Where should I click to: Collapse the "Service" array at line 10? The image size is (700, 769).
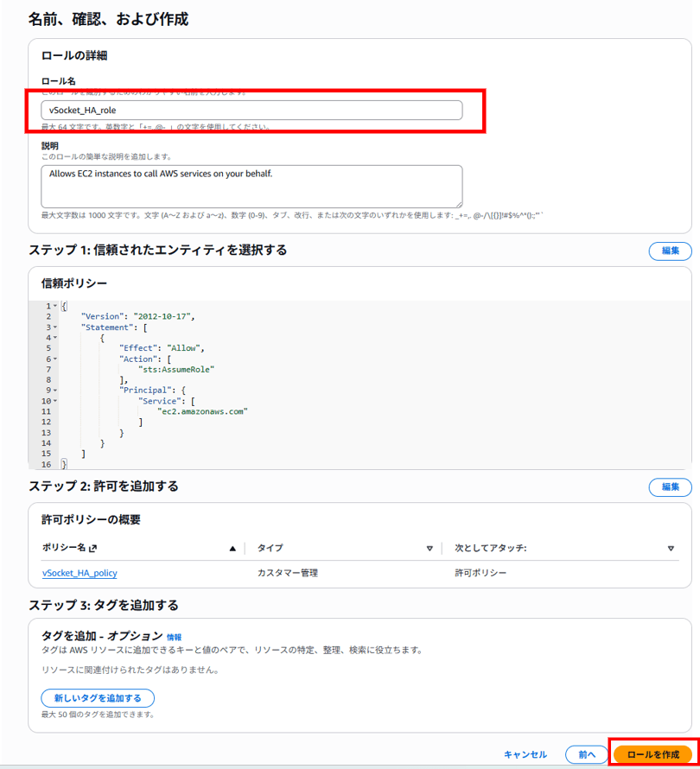pos(55,401)
